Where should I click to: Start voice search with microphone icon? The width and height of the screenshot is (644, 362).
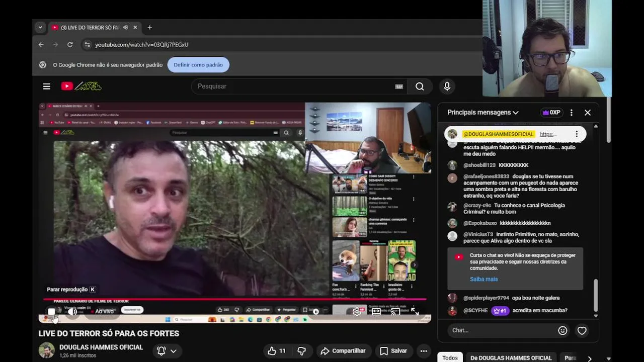point(447,86)
